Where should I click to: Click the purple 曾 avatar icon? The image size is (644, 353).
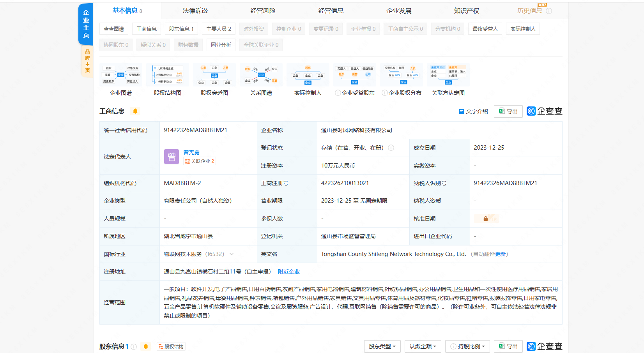point(172,157)
